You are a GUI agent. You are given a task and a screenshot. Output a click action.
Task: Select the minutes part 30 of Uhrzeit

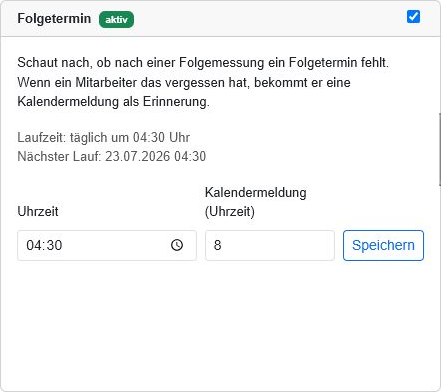(x=53, y=245)
